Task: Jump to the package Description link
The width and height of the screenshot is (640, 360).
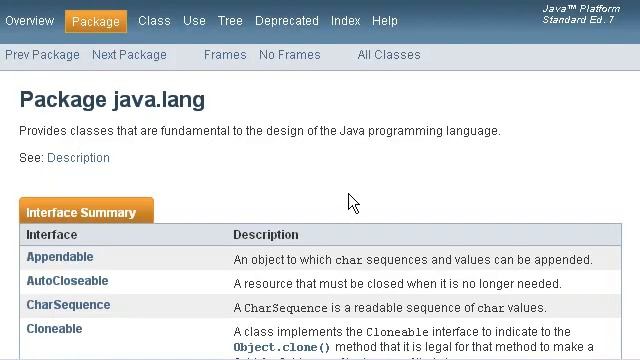Action: coord(78,158)
